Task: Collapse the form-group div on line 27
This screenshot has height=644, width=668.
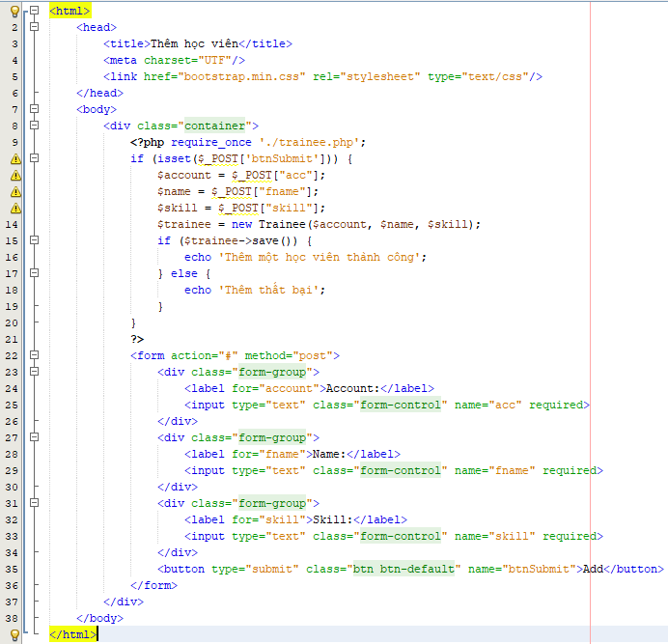Action: [35, 436]
